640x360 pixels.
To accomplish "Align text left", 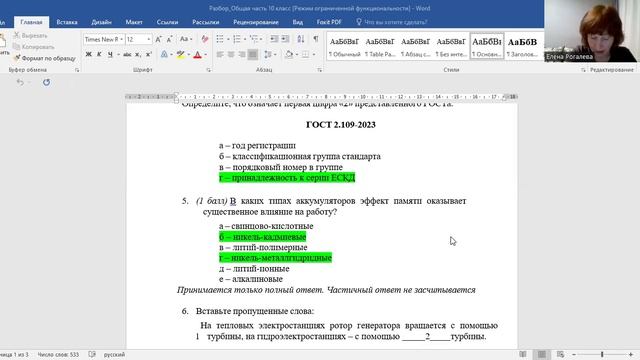I will coord(220,54).
